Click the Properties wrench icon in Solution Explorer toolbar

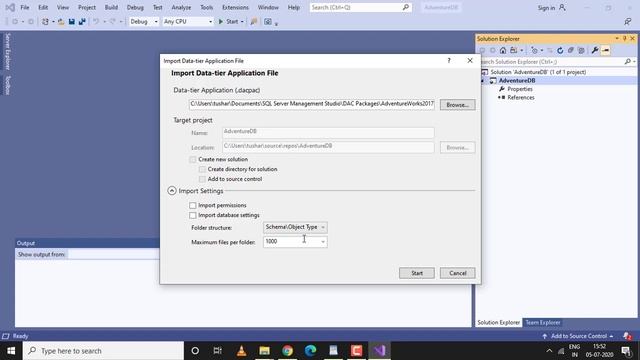point(595,50)
